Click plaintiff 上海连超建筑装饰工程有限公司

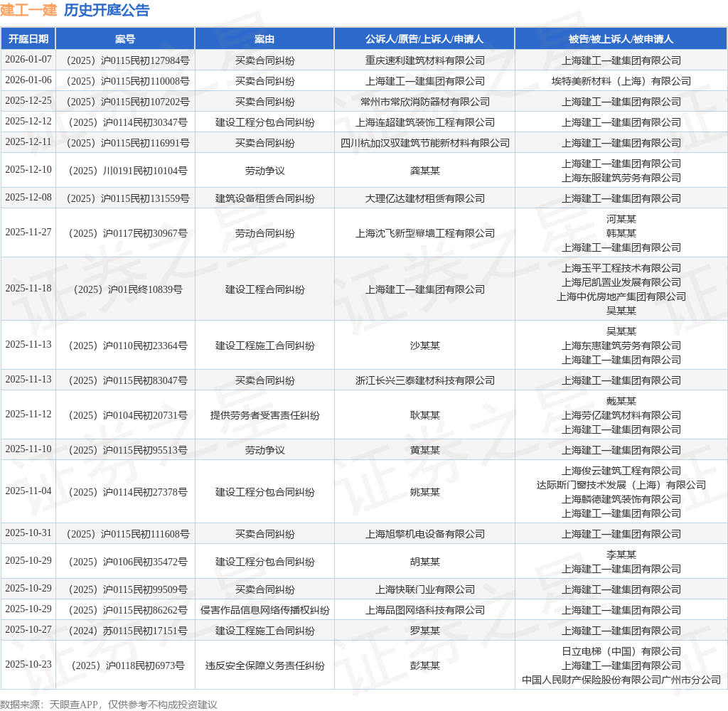pos(425,122)
